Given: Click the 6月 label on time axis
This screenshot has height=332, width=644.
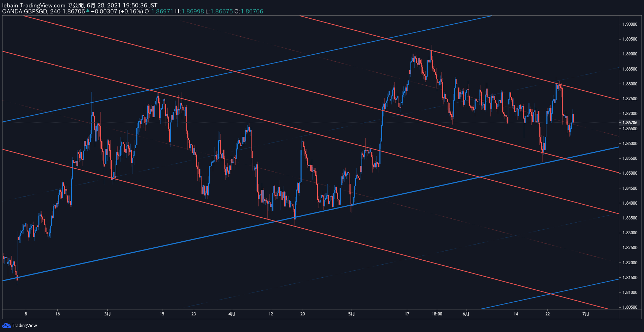Looking at the screenshot, I should click(x=466, y=314).
